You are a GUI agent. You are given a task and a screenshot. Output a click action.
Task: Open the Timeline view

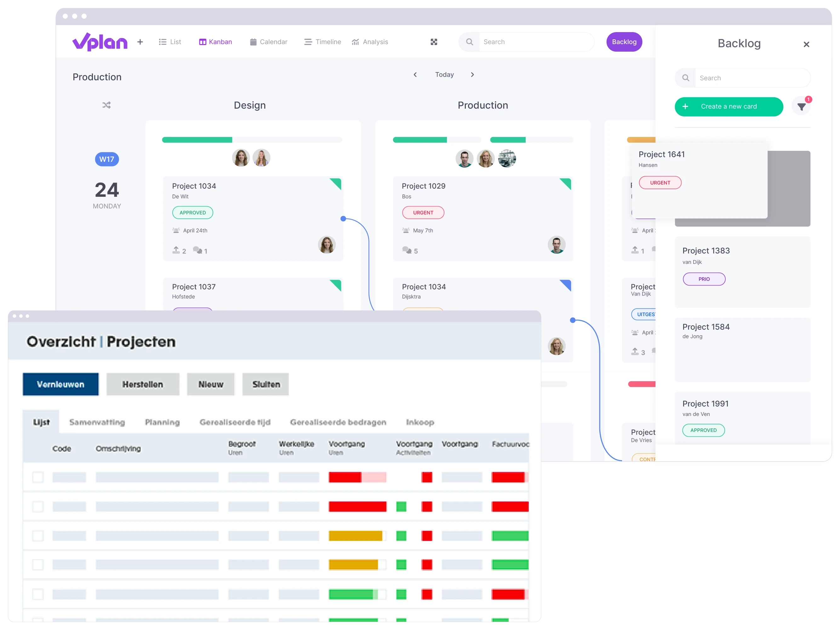[329, 42]
